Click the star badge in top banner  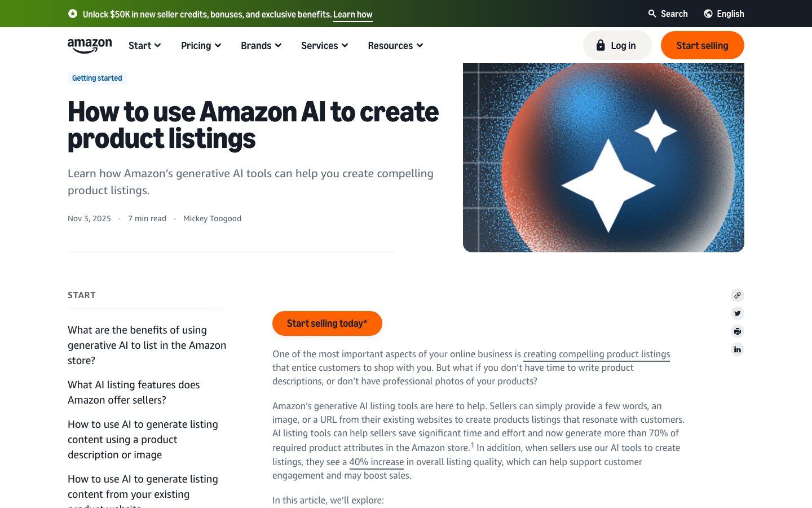pos(73,14)
